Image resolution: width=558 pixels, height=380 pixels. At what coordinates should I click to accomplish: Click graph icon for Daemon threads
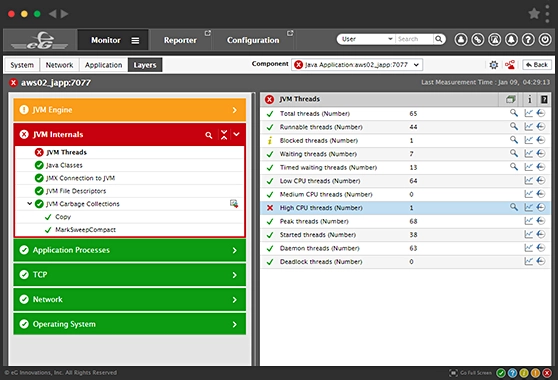528,248
